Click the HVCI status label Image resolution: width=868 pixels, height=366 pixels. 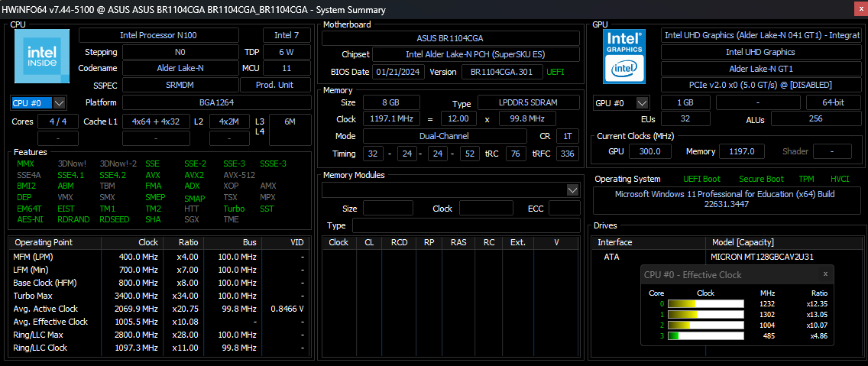point(840,179)
